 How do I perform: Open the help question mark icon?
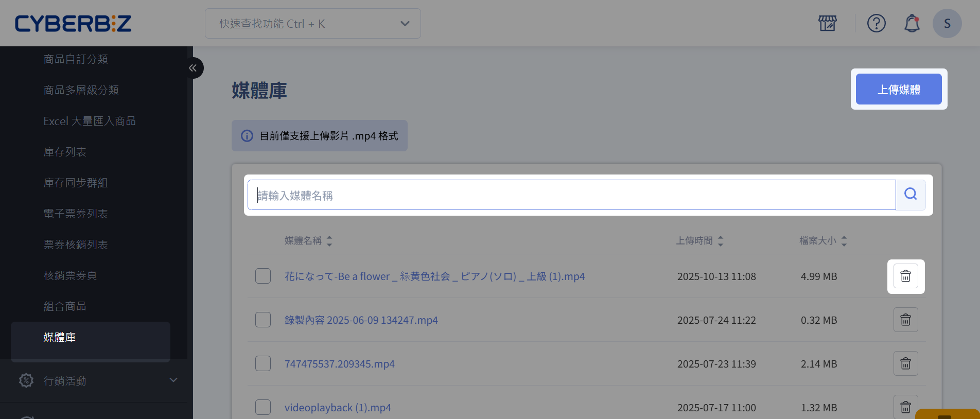(x=877, y=23)
